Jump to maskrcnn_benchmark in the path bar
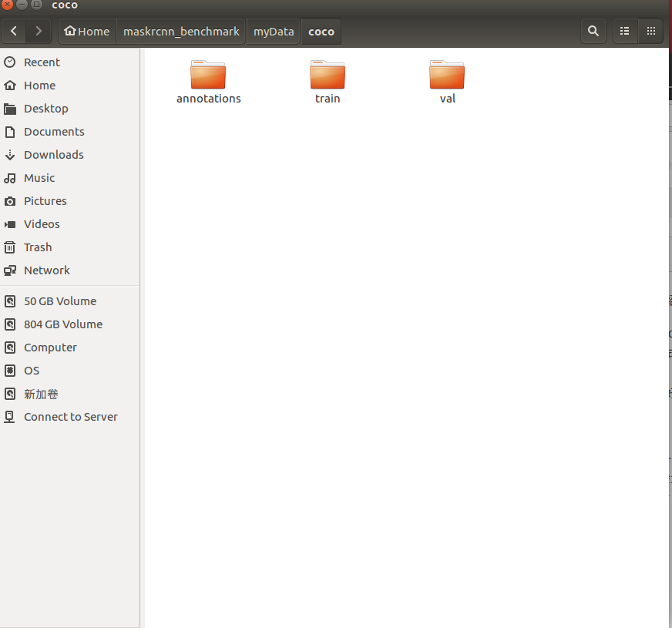The height and width of the screenshot is (628, 672). click(181, 32)
